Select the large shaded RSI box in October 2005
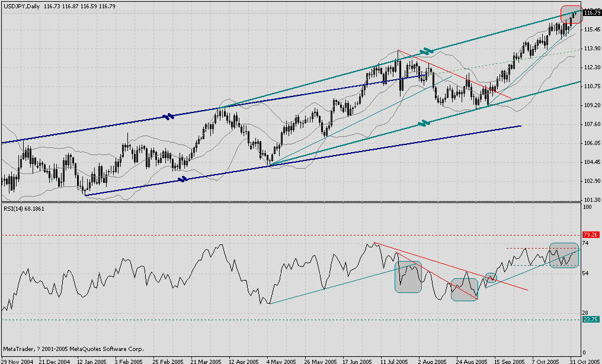The width and height of the screenshot is (602, 364). point(563,255)
